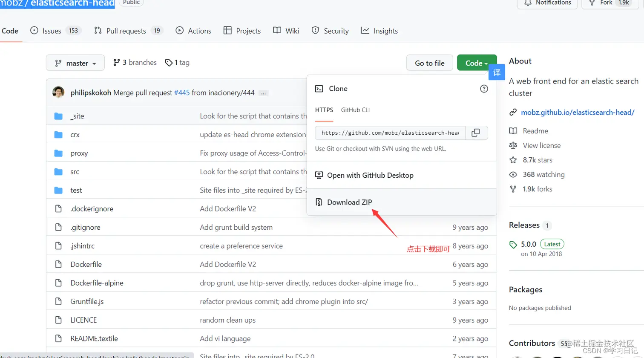The width and height of the screenshot is (644, 358).
Task: Click the Notifications button
Action: [547, 3]
